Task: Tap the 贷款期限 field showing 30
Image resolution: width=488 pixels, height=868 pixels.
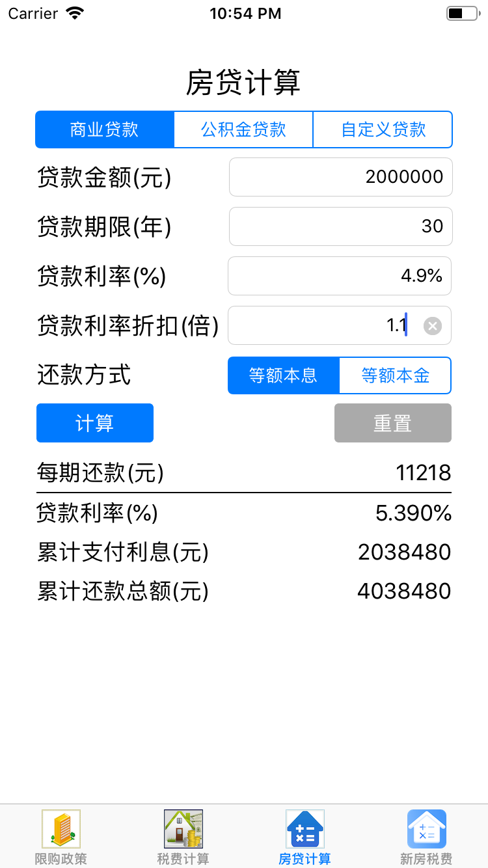Action: (340, 226)
